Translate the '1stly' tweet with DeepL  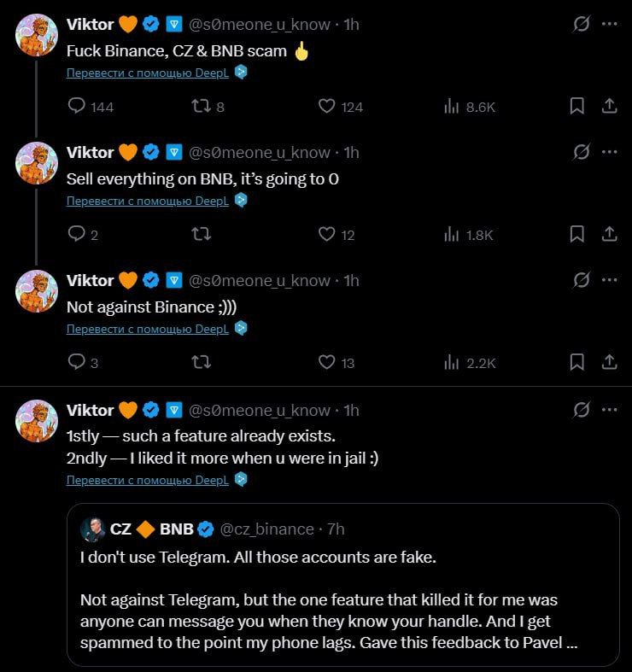(x=148, y=480)
